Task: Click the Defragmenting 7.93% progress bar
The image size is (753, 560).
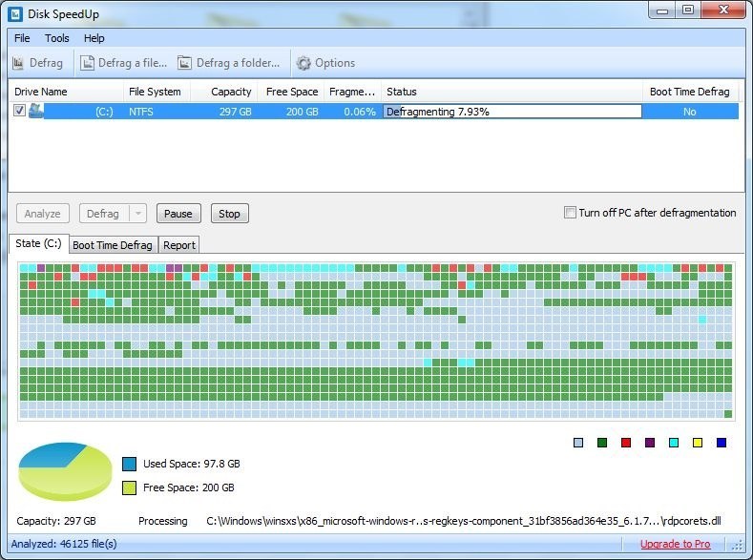Action: tap(512, 112)
